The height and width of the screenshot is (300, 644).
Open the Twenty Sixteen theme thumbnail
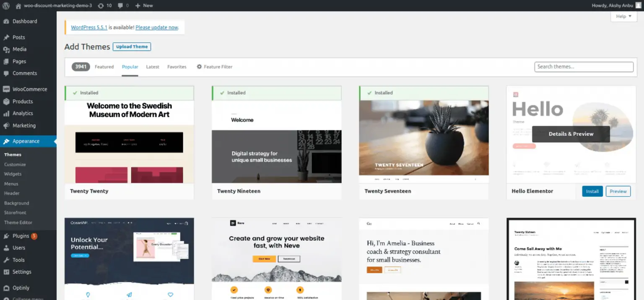coord(571,259)
